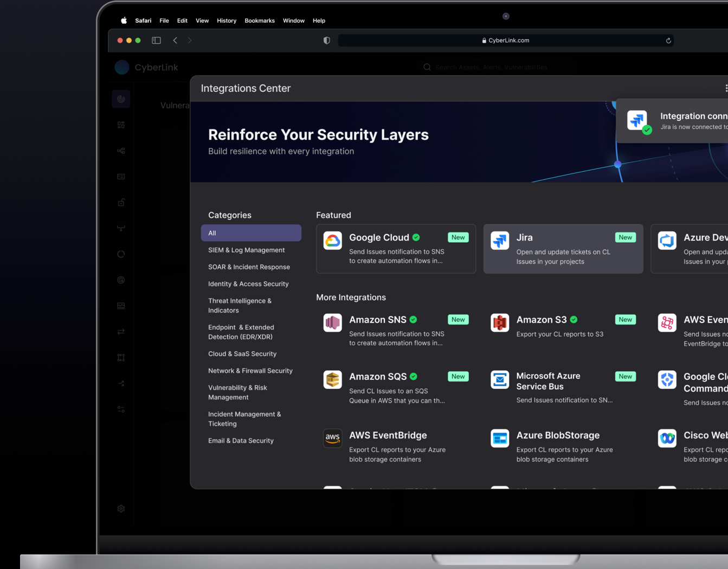Select the SOAR & Incident Response category
728x569 pixels.
249,267
